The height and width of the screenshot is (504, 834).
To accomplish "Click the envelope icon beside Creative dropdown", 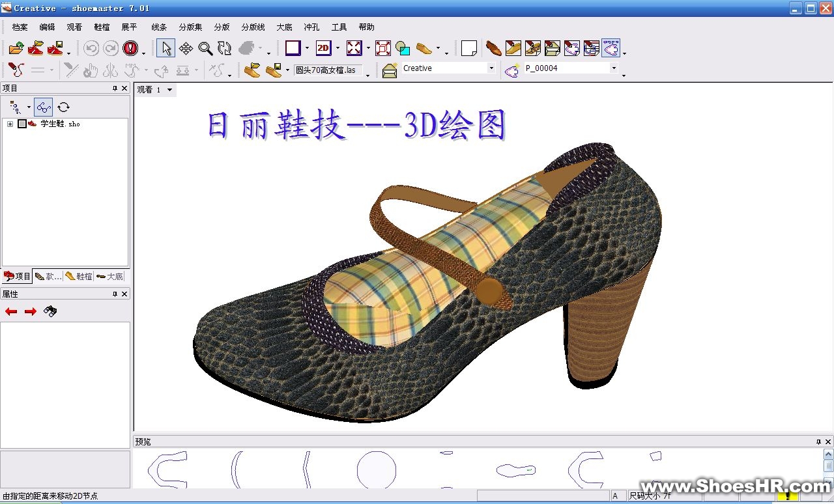I will pos(390,70).
